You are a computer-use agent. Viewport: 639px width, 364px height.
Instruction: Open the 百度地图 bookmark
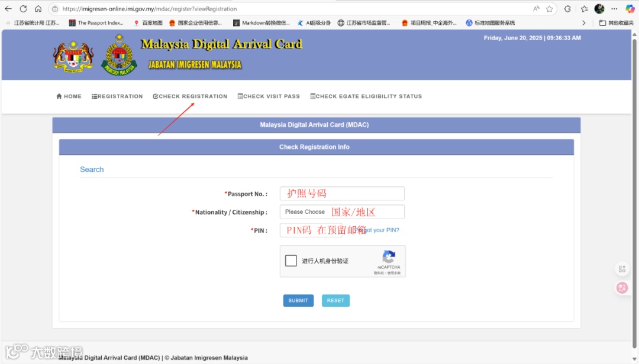(x=149, y=23)
